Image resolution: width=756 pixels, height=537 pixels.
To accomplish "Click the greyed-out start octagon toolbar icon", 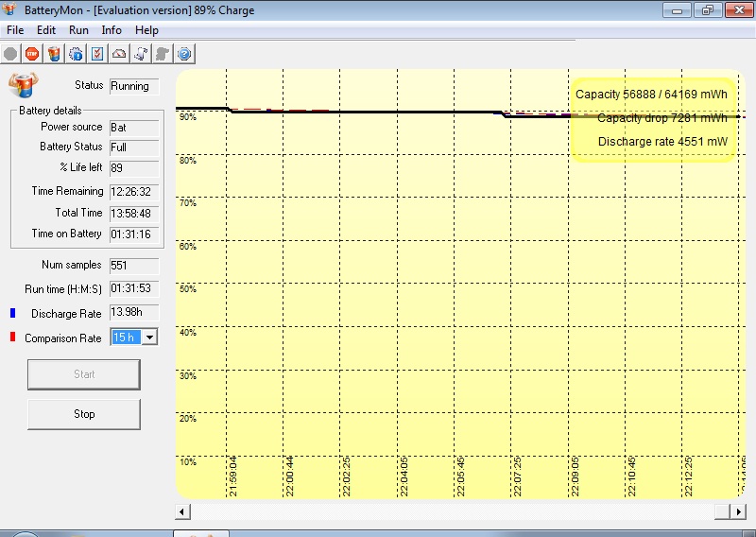I will coord(10,54).
